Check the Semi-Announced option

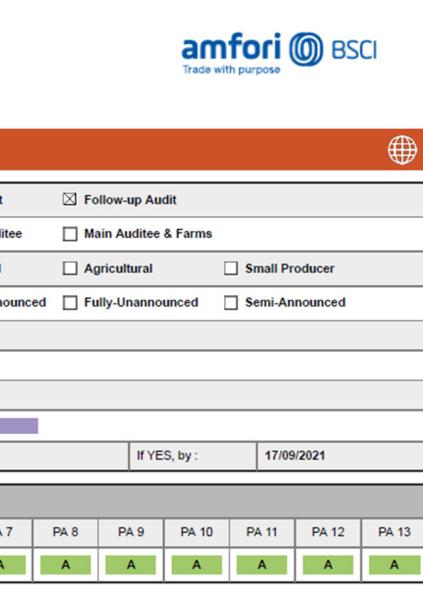point(231,302)
